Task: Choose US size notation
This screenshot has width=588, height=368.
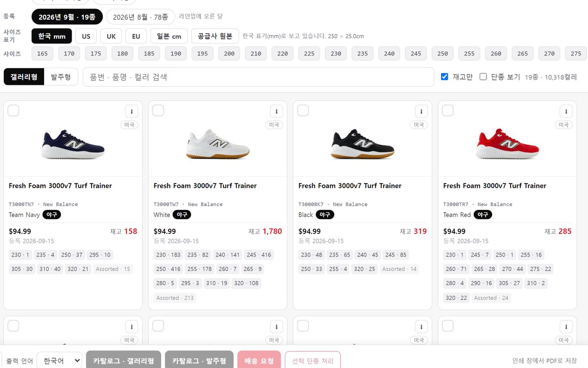Action: point(86,36)
